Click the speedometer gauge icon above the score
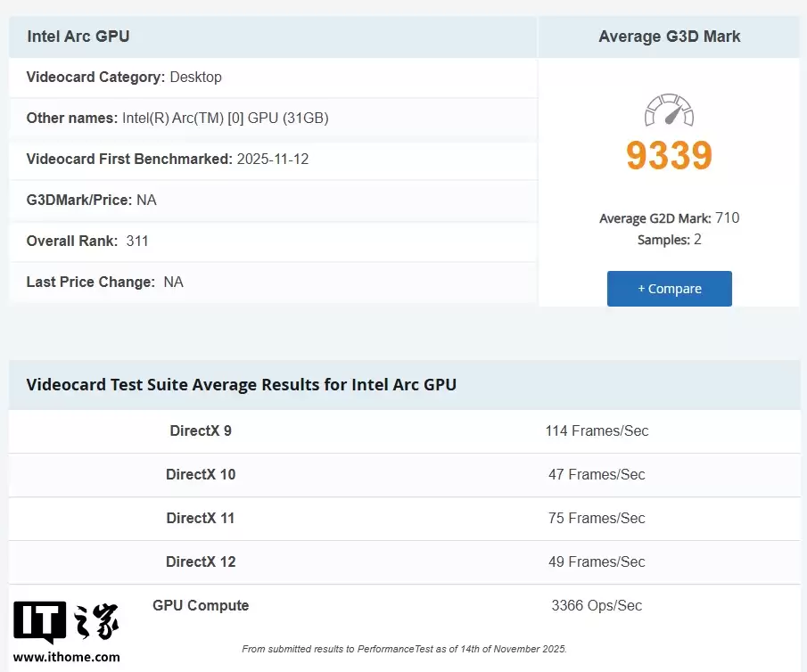807x672 pixels. [x=669, y=111]
